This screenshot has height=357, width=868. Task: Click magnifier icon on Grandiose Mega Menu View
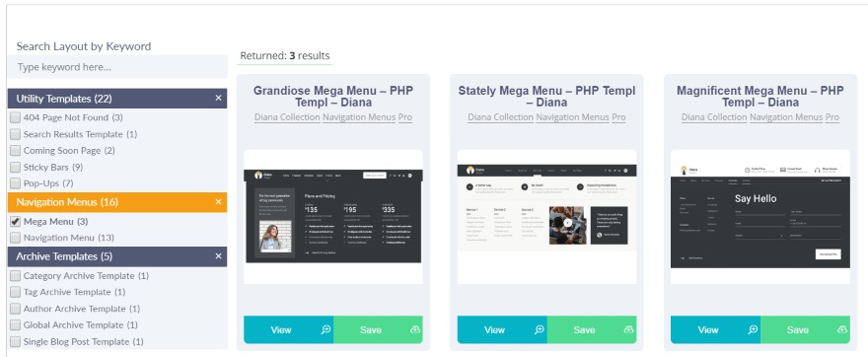(x=325, y=329)
